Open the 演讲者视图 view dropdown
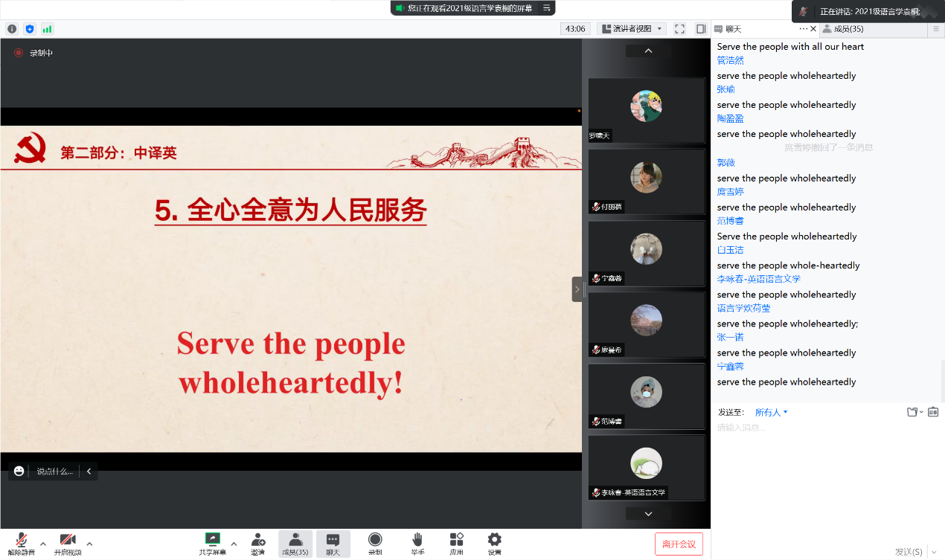 click(632, 29)
